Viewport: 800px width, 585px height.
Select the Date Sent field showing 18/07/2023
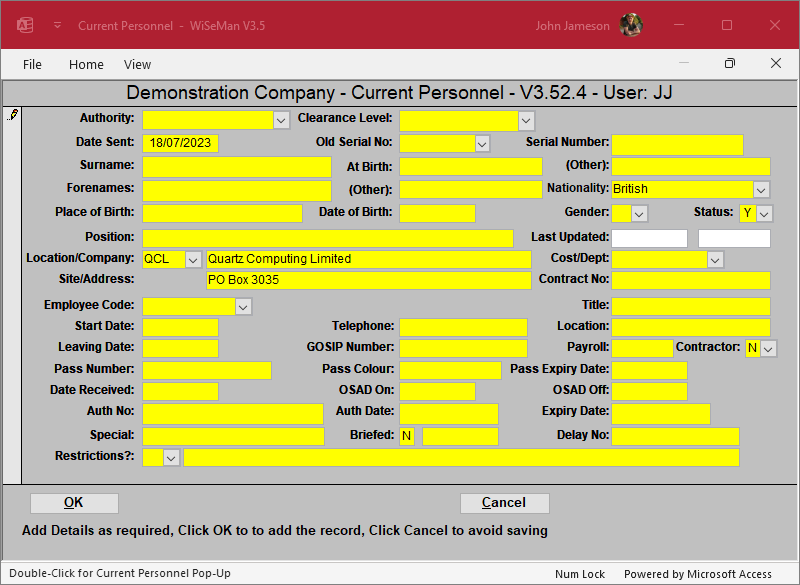(180, 143)
